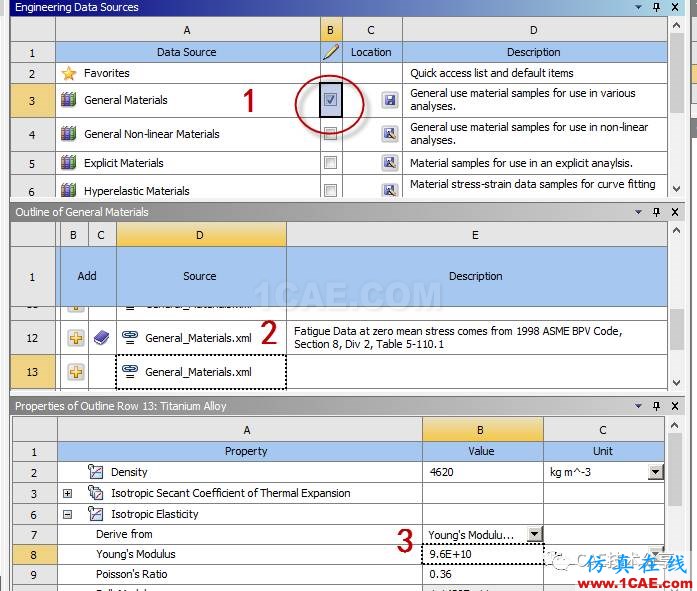Select General_Materials.xml in outline row 12
697x591 pixels.
coord(198,338)
